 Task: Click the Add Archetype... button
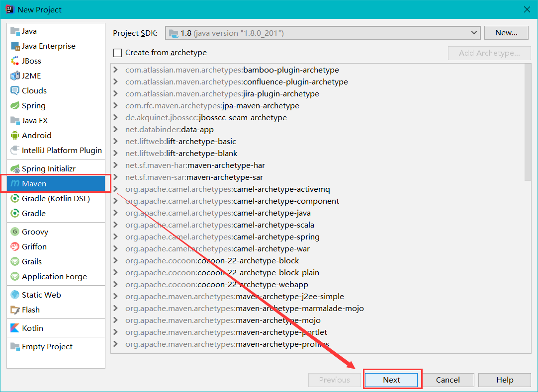click(489, 53)
